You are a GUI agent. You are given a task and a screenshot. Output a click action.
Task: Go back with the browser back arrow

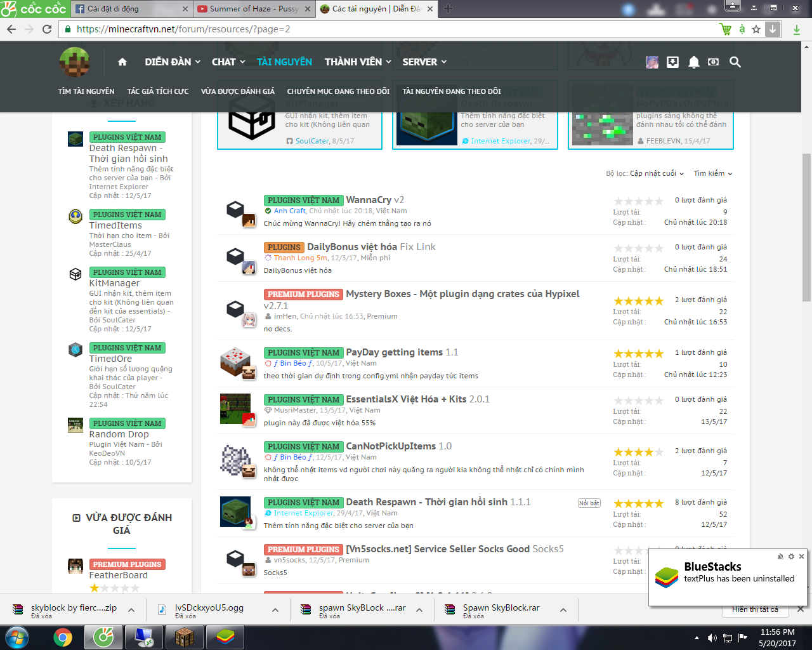click(11, 29)
